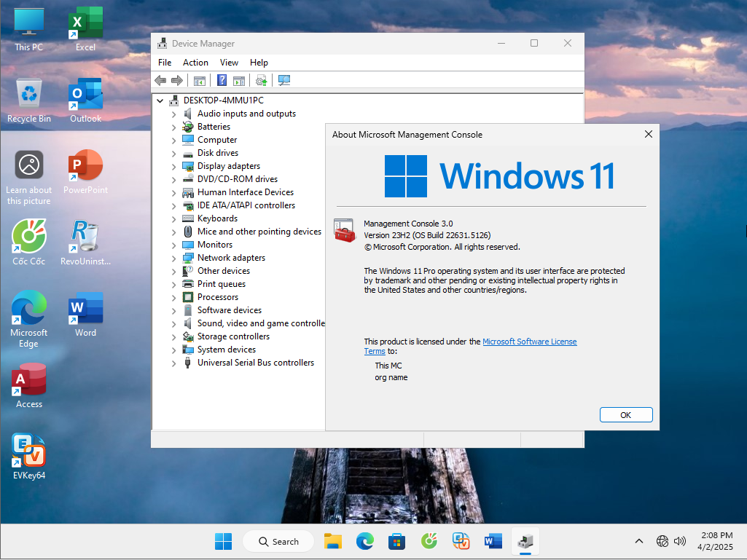
Task: Expand Universal Serial Bus controllers category
Action: (x=174, y=363)
